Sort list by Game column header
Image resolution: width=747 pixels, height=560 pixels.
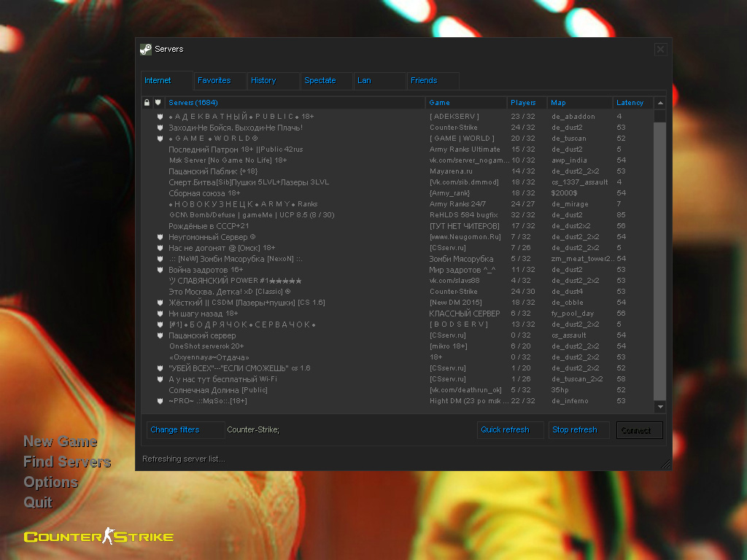coord(466,102)
